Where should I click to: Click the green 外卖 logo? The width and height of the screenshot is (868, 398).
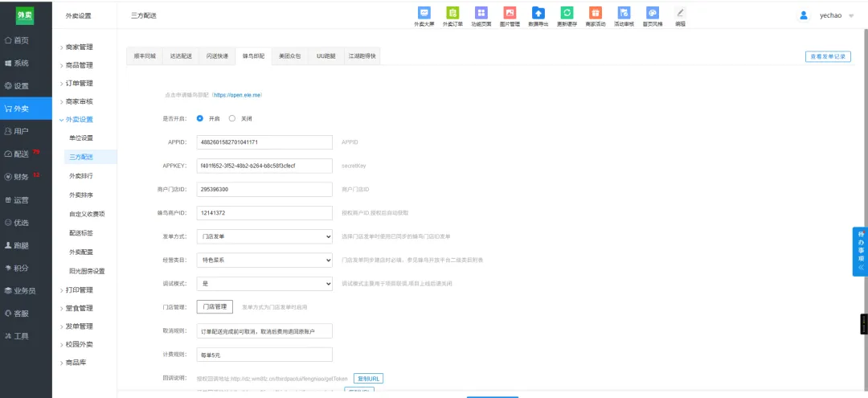click(26, 16)
